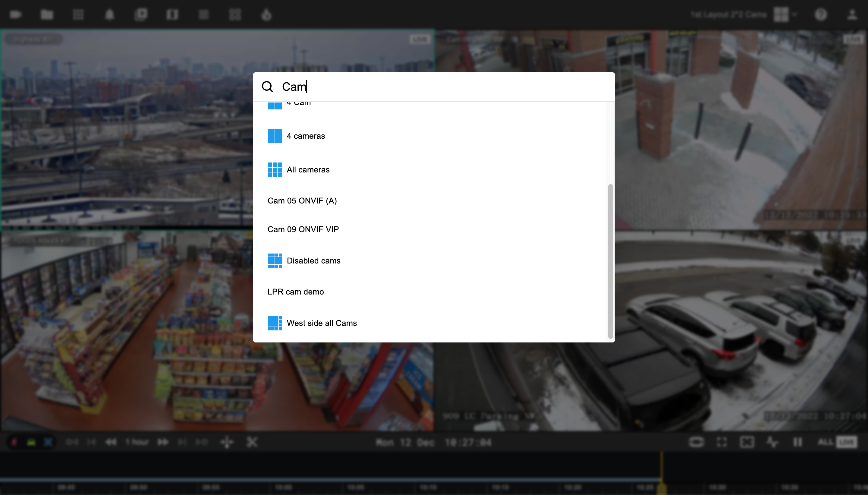Click the bell notifications icon in toolbar

click(109, 14)
